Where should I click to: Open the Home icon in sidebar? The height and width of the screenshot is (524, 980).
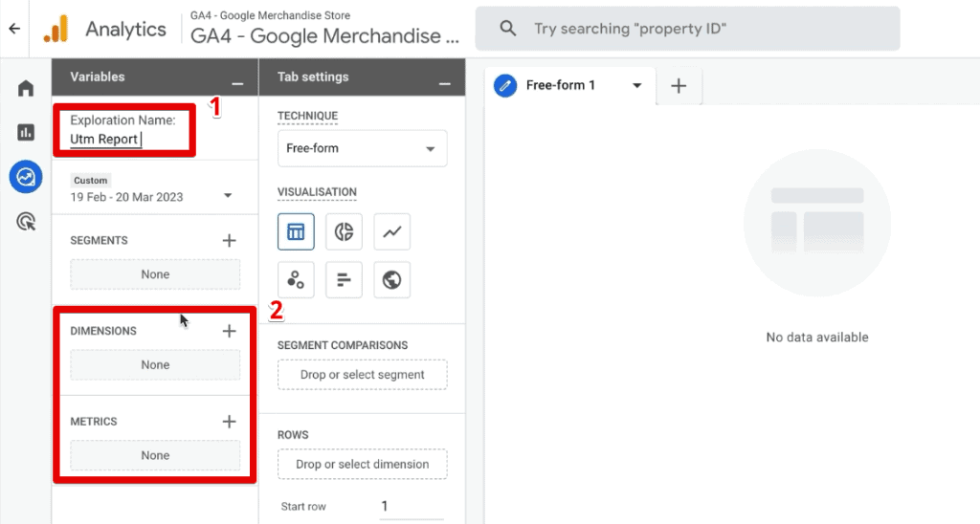26,88
